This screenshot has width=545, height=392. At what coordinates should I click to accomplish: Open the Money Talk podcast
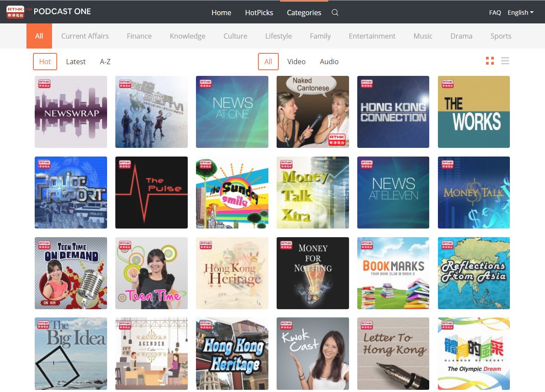click(x=474, y=193)
